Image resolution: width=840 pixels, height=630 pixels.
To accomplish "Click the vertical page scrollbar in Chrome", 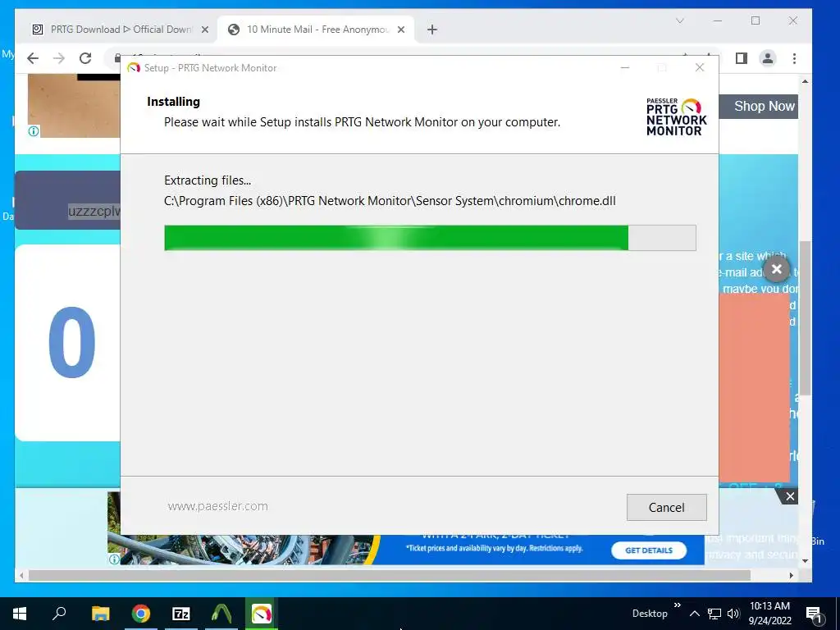I will click(805, 318).
